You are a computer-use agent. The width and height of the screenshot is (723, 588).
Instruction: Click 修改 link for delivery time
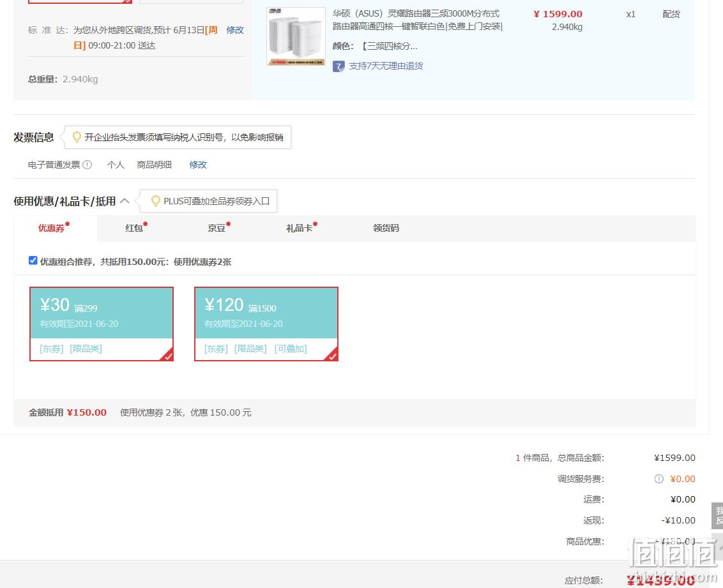coord(234,30)
